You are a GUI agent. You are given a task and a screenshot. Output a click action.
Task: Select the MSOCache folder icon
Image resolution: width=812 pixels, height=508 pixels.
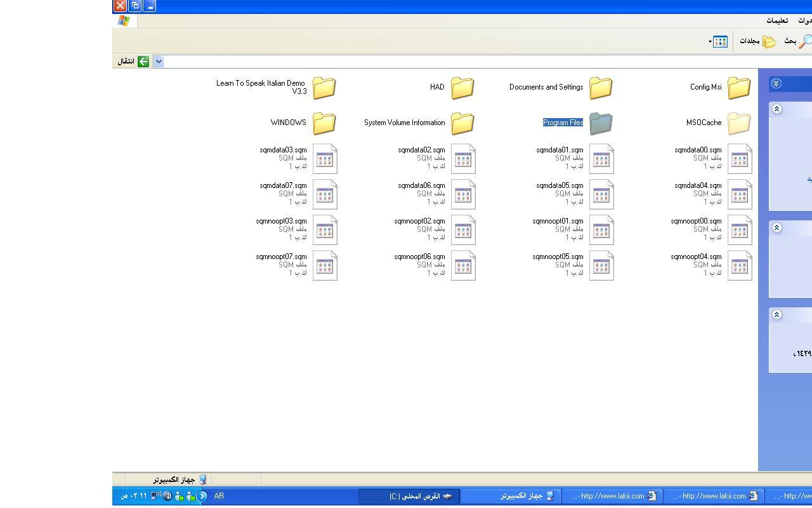click(738, 123)
